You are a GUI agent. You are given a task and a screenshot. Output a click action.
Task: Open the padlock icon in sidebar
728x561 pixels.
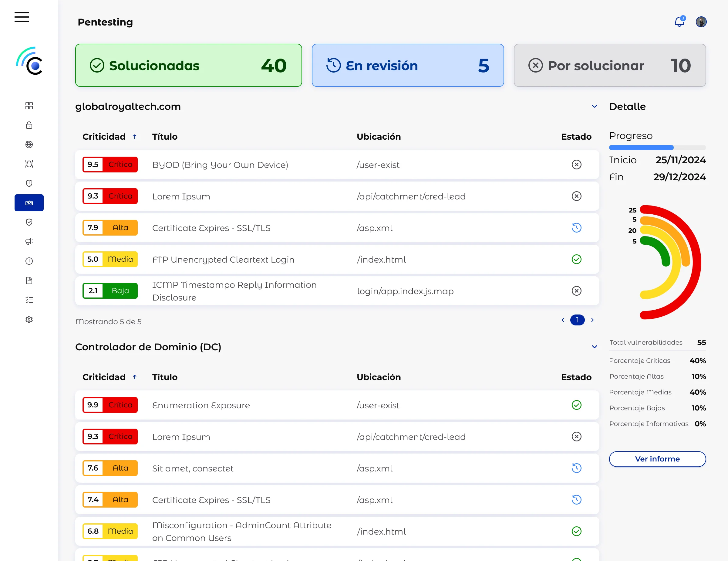pos(29,125)
